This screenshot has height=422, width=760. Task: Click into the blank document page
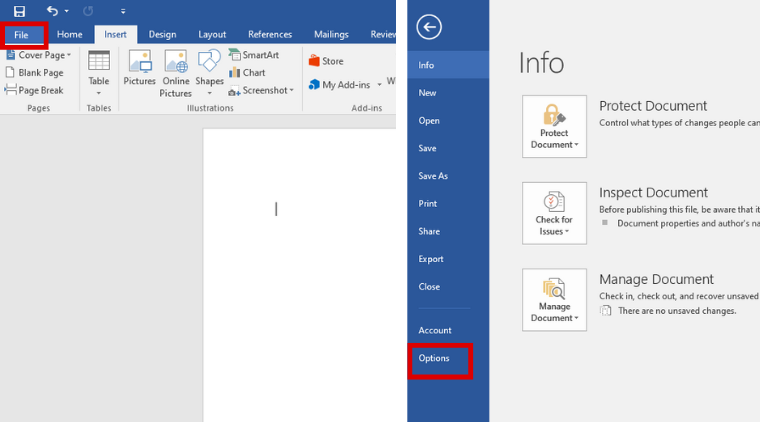point(299,275)
